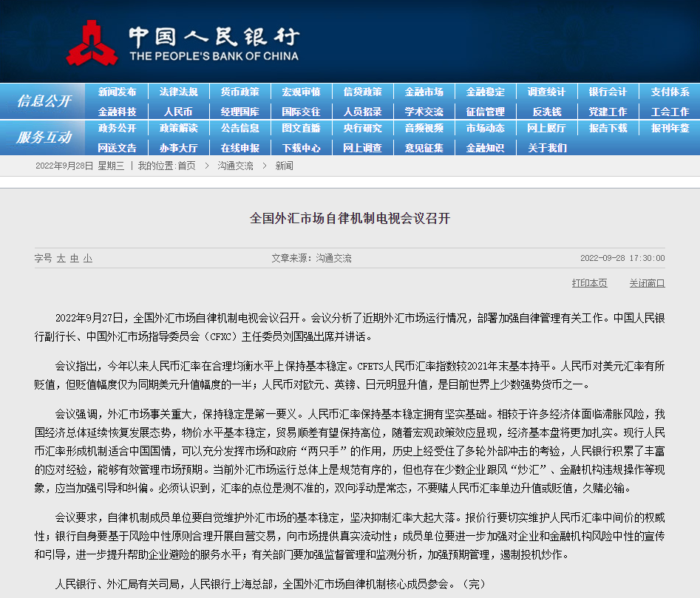Open the 法律法规 menu item
The image size is (700, 598).
[179, 92]
